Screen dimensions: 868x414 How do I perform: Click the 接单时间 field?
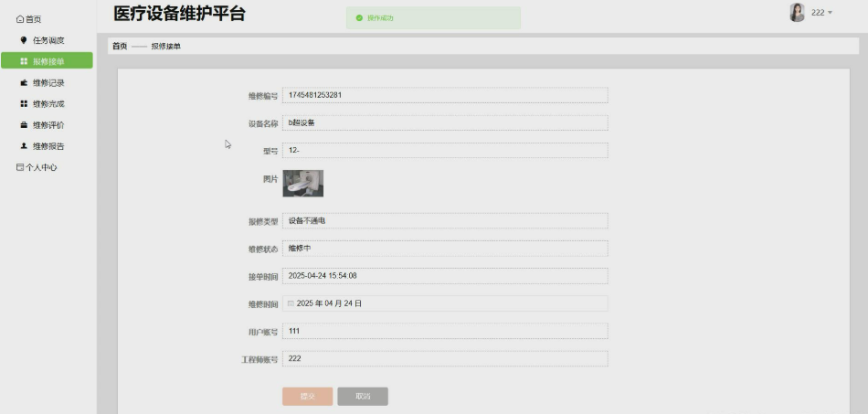445,276
